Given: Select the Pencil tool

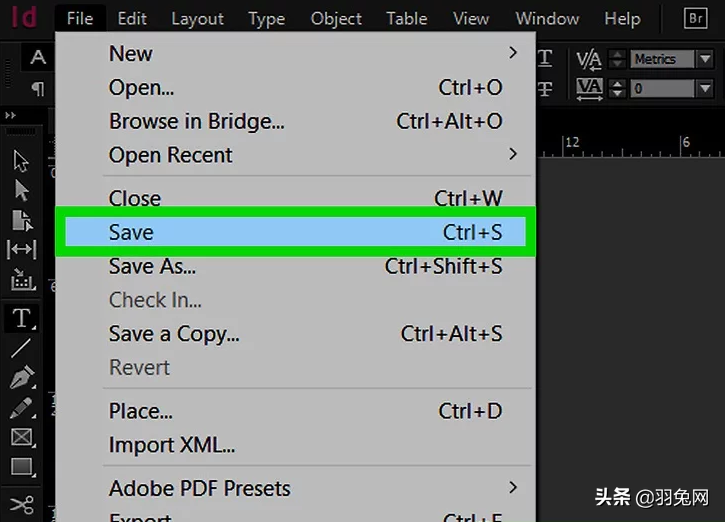Looking at the screenshot, I should pos(21,408).
